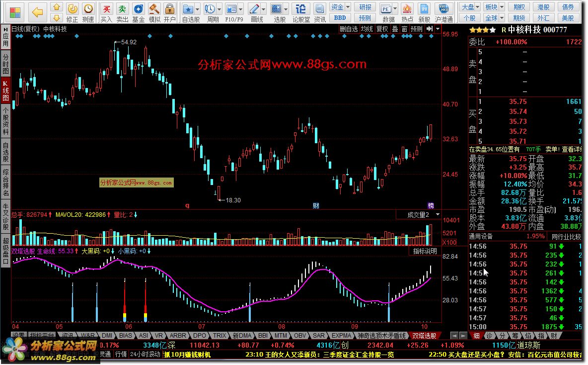Select the 筹 chip distribution tab

tap(515, 335)
